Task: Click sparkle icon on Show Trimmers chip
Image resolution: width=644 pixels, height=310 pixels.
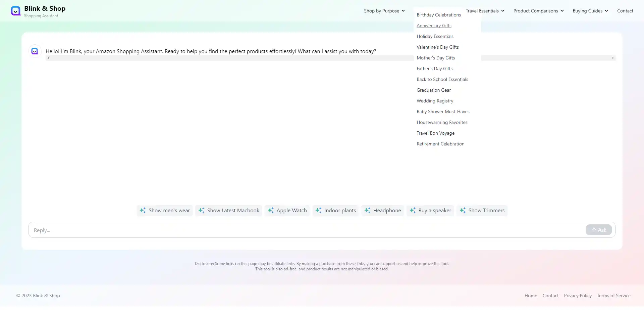Action: 463,211
